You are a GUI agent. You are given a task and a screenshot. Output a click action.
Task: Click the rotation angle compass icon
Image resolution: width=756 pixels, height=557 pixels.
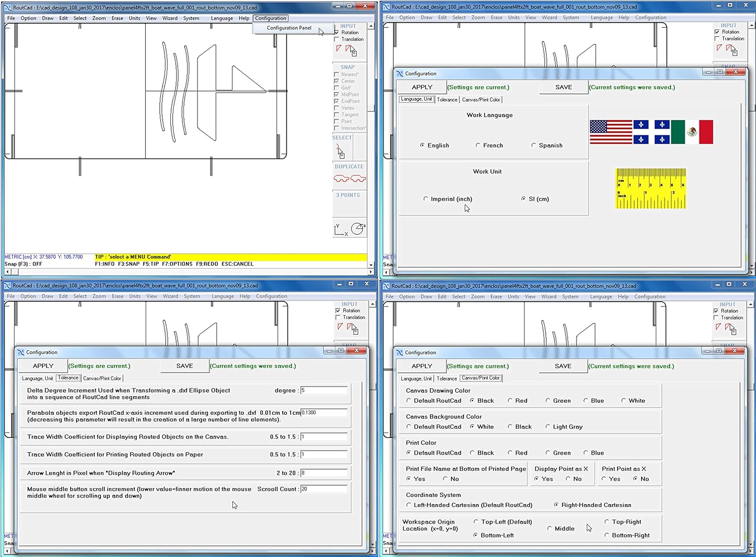(358, 228)
